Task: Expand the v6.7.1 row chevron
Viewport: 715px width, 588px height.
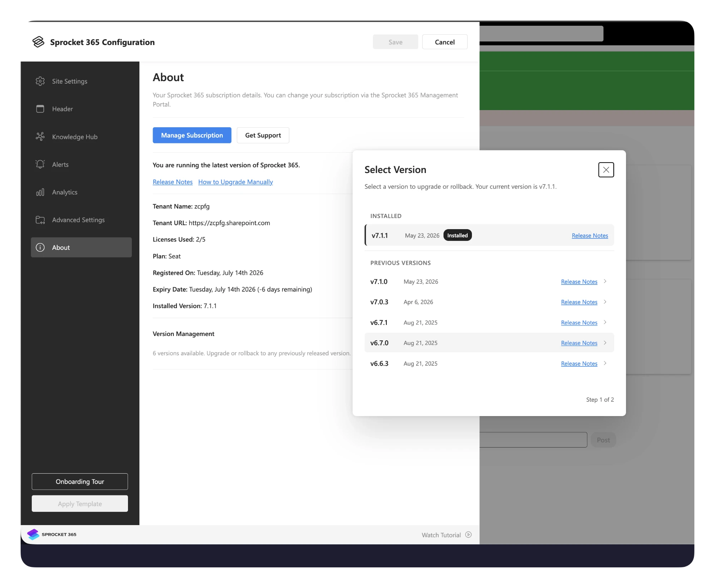Action: (605, 322)
